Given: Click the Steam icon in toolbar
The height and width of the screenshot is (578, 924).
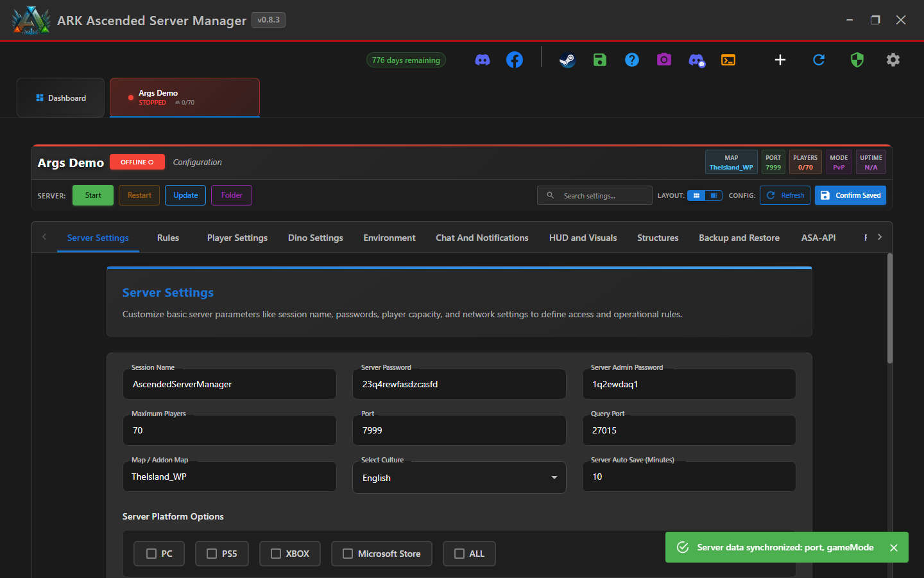Looking at the screenshot, I should click(x=567, y=60).
